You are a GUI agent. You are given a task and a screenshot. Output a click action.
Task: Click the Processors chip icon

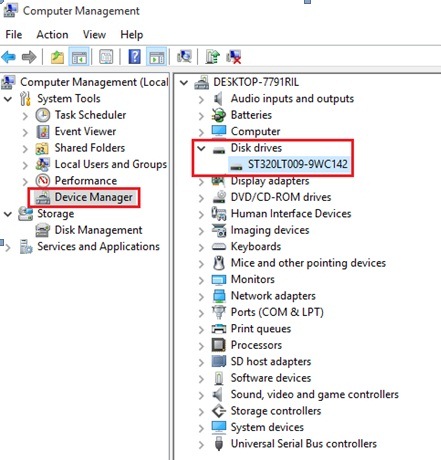coord(219,345)
